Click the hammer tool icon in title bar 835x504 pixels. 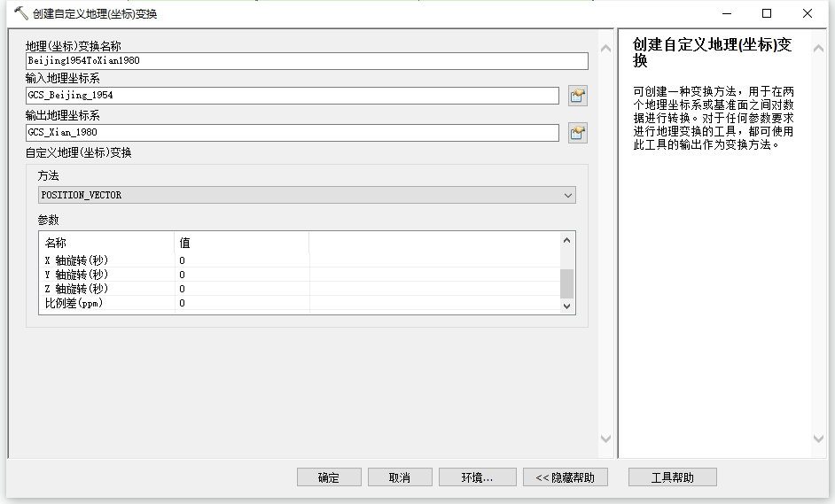coord(20,13)
